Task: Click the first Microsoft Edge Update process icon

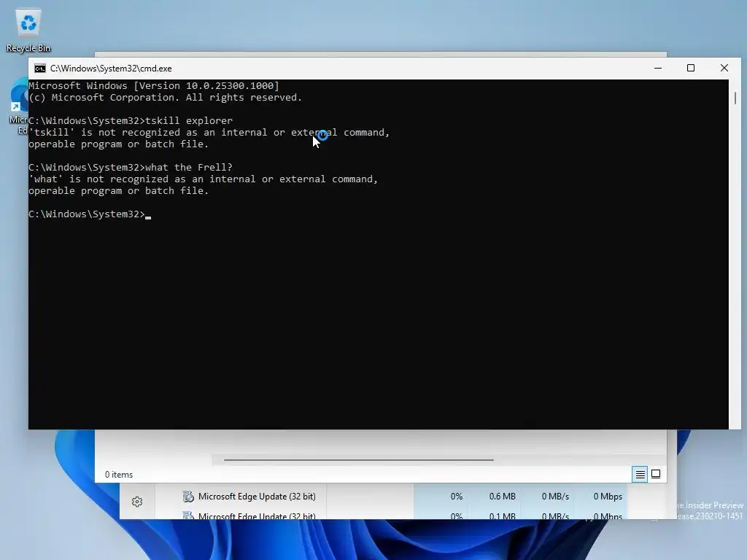Action: [188, 497]
